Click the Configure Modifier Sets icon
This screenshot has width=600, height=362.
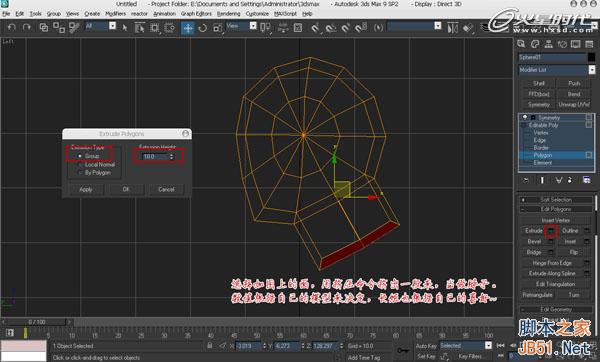click(x=586, y=180)
